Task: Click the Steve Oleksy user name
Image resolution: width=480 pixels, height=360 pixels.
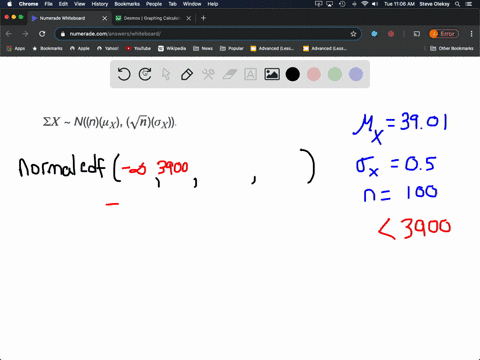Action: click(434, 4)
